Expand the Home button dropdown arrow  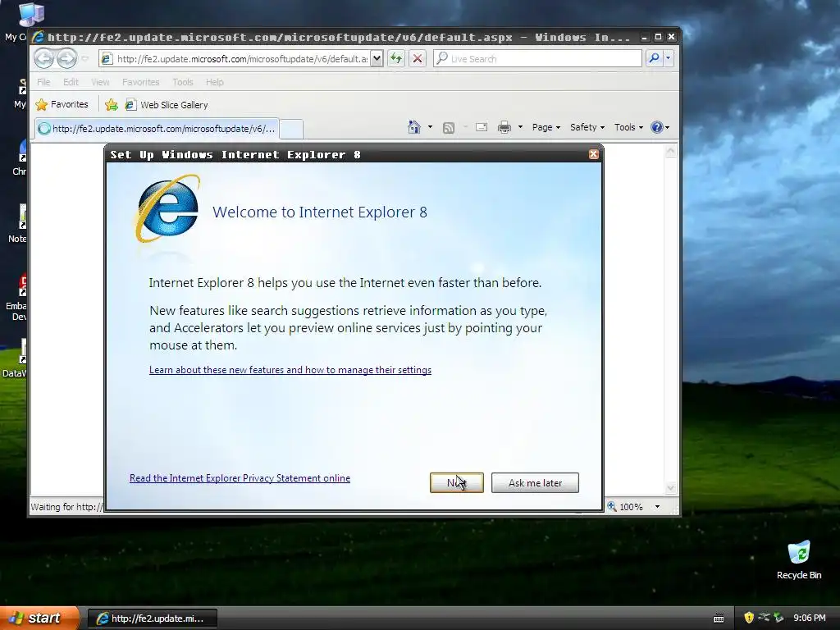pos(430,127)
